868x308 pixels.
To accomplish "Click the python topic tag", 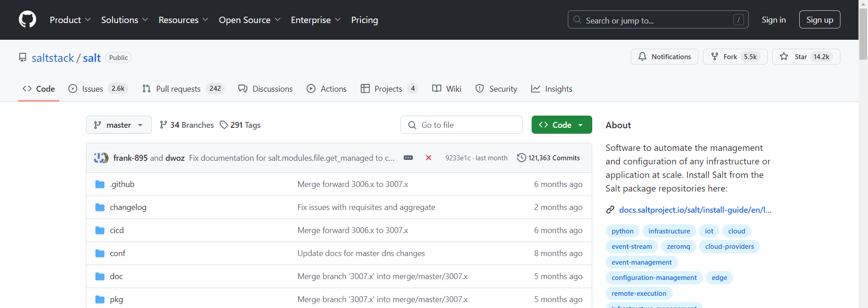I will 623,231.
